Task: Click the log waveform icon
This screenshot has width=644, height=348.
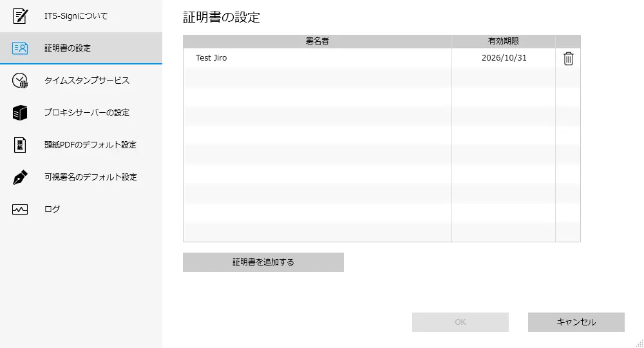Action: tap(20, 209)
